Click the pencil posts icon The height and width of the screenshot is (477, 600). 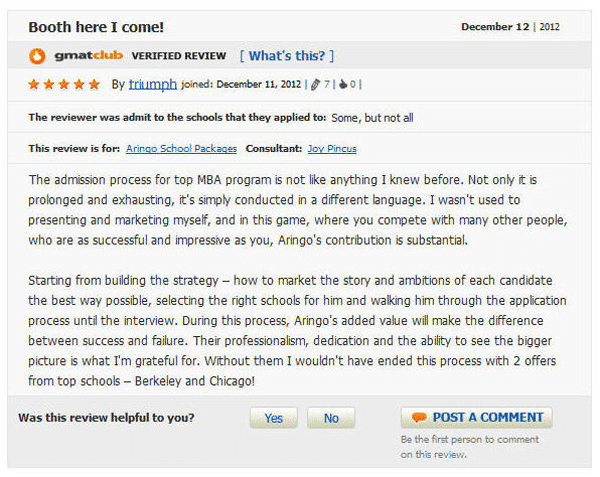point(315,85)
